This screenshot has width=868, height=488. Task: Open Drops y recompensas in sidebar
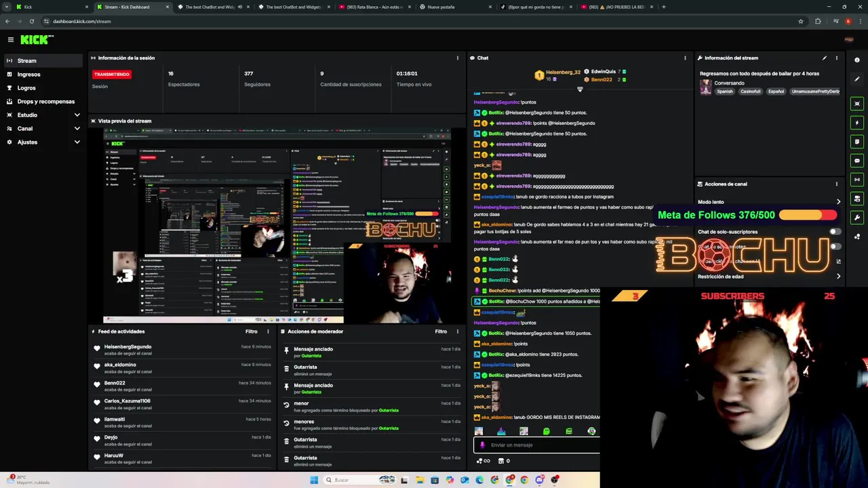[x=43, y=102]
